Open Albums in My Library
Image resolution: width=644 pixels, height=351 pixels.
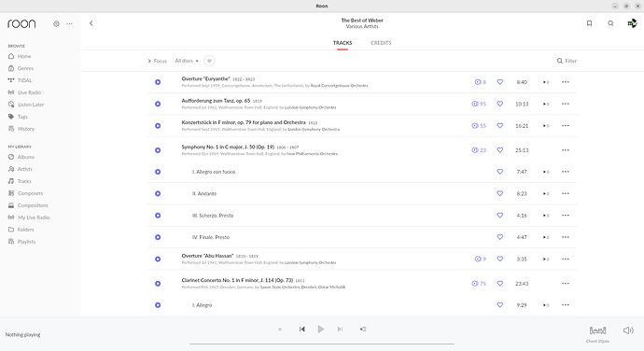25,157
